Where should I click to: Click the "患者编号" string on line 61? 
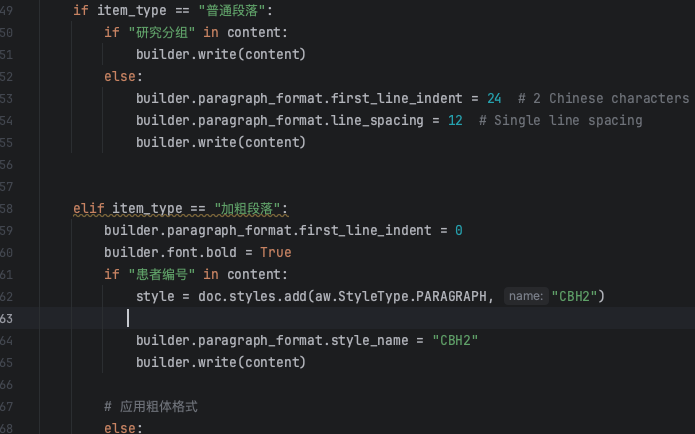tap(162, 274)
